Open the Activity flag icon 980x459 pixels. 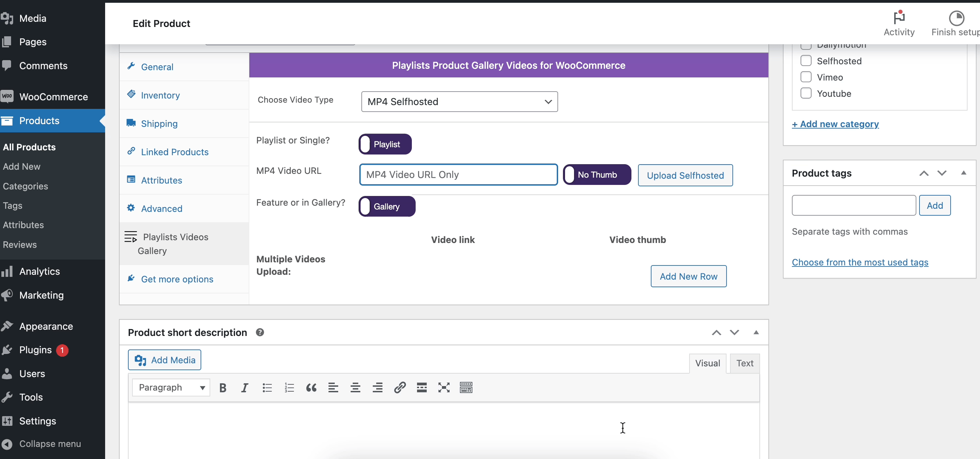(x=899, y=18)
